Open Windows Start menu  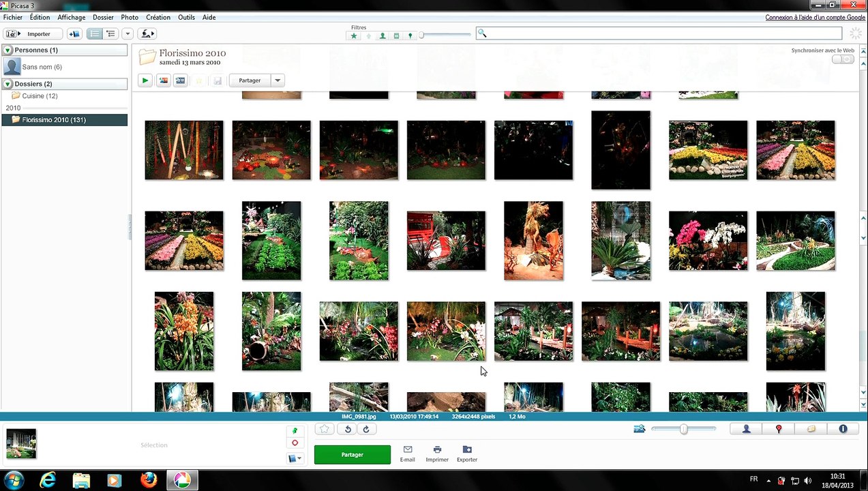[14, 480]
